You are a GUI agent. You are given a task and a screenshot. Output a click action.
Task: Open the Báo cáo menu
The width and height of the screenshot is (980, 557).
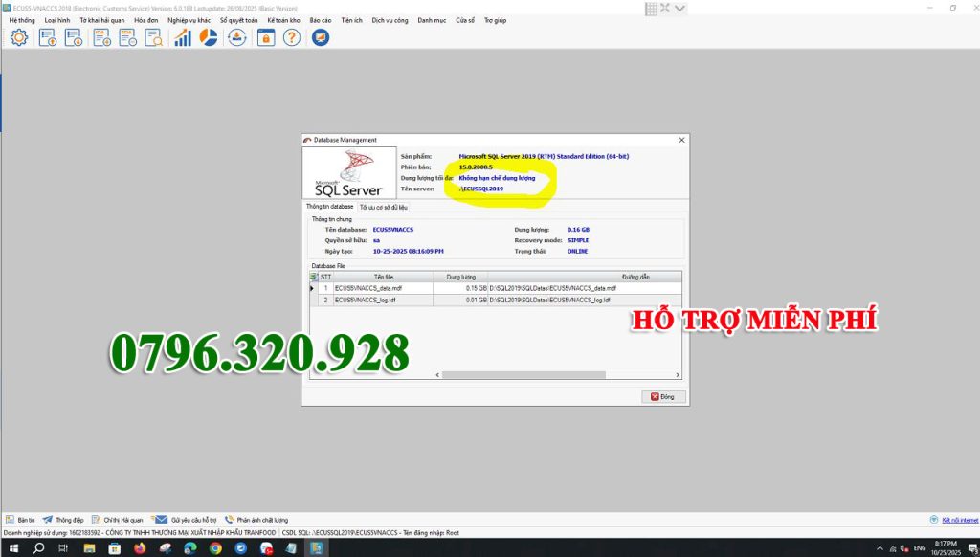(x=320, y=20)
